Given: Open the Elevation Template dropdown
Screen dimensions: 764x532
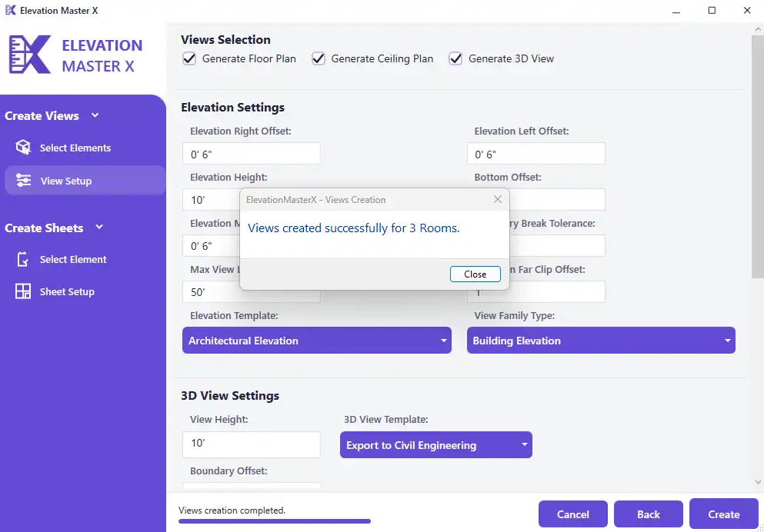Looking at the screenshot, I should pos(316,341).
